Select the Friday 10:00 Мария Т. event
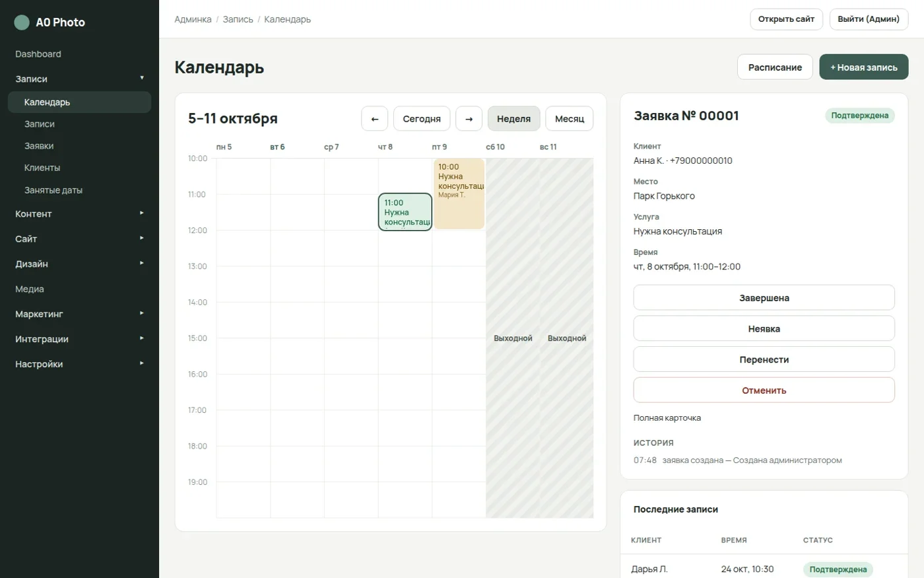924x578 pixels. click(x=459, y=194)
